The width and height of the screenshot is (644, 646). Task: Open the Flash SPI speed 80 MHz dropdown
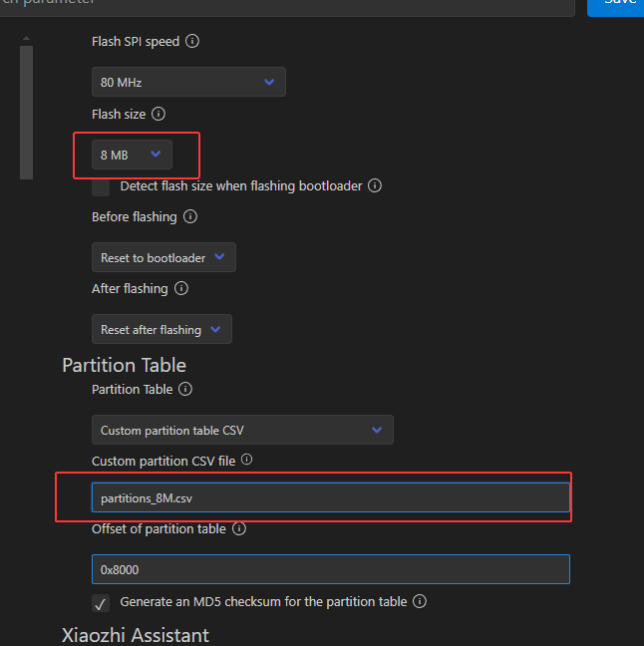coord(188,82)
